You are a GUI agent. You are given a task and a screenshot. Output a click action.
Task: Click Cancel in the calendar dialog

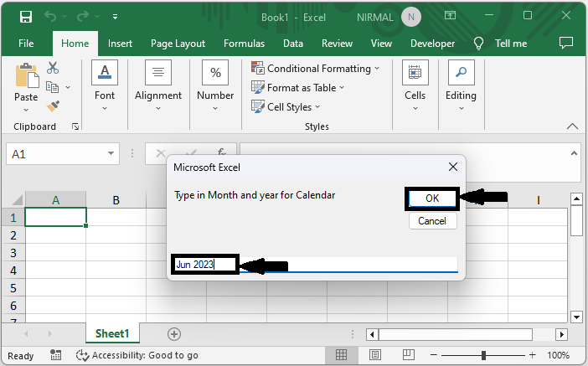click(x=432, y=221)
